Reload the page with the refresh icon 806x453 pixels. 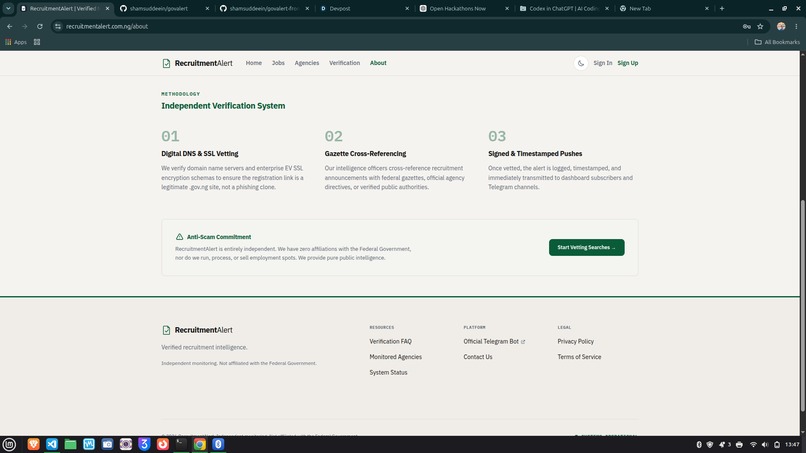tap(40, 26)
